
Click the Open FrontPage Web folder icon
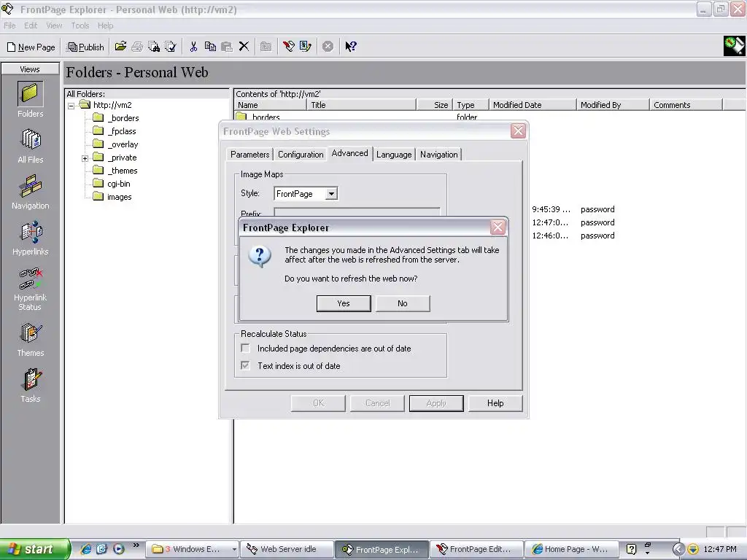coord(120,46)
